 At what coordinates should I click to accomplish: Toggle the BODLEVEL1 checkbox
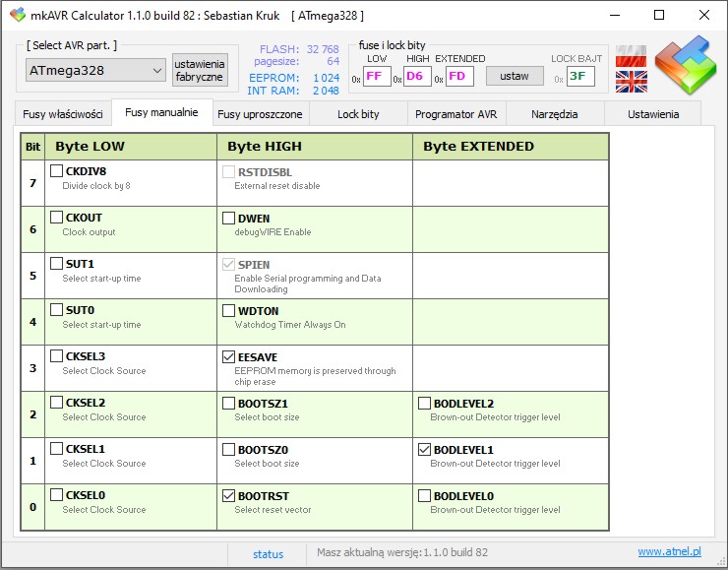point(424,450)
